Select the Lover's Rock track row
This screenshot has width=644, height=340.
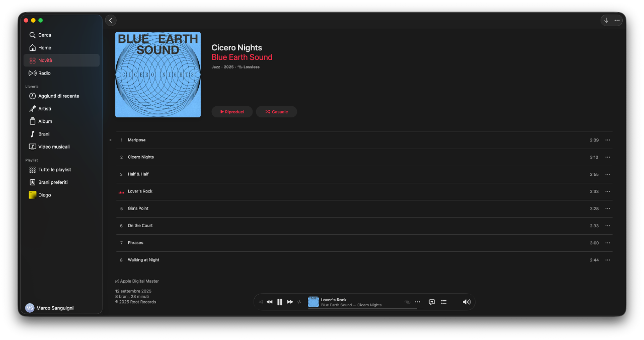coord(364,191)
